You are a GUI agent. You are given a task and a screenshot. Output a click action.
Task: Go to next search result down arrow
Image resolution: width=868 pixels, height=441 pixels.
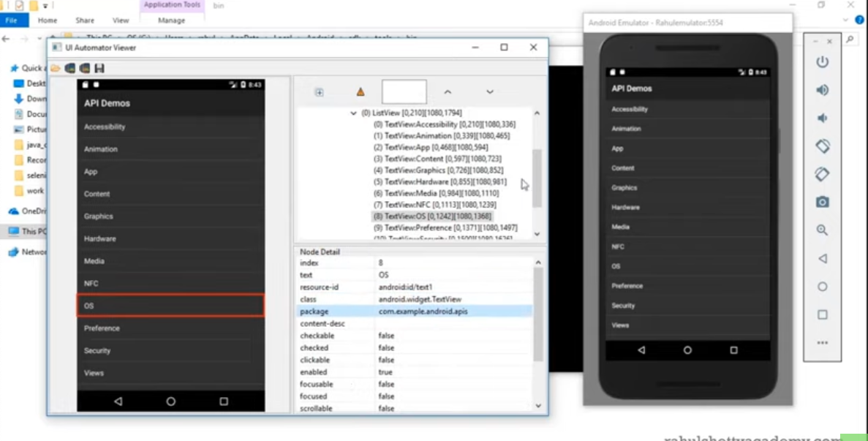489,92
